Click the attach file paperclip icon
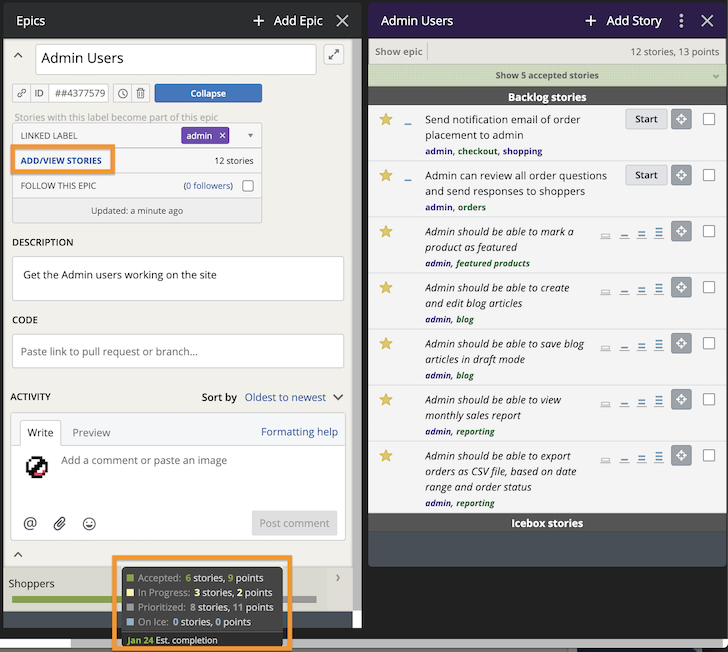The height and width of the screenshot is (652, 728). click(60, 523)
